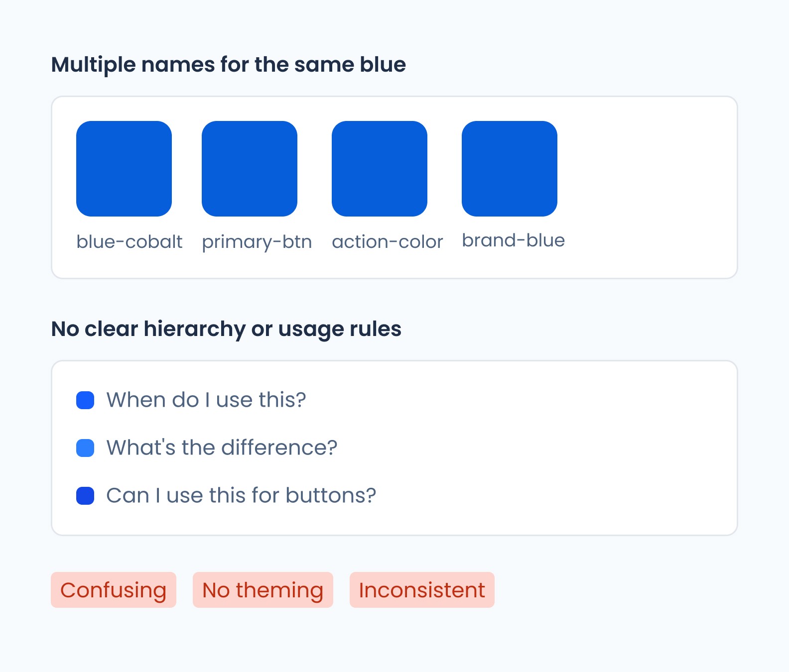Pick the brand-blue color swatch

pyautogui.click(x=510, y=169)
